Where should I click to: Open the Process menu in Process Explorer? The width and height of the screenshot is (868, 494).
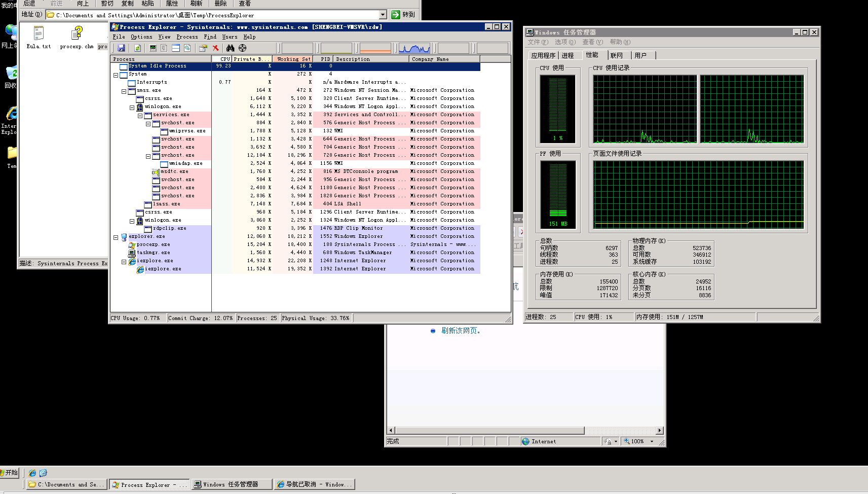pos(187,37)
